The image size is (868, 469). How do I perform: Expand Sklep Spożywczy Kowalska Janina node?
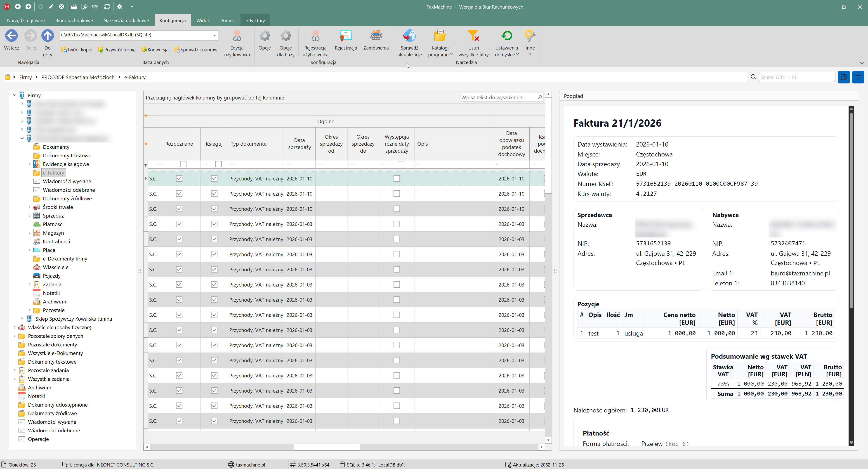tap(22, 319)
